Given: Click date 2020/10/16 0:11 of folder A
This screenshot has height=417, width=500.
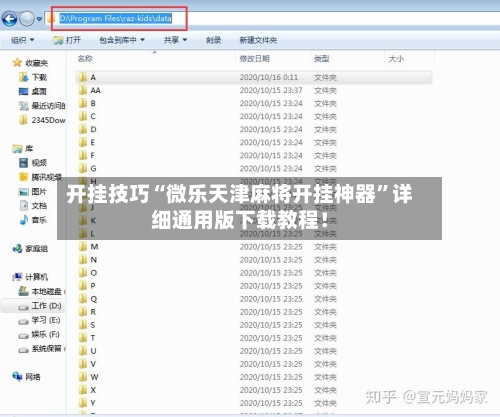Looking at the screenshot, I should tap(269, 77).
